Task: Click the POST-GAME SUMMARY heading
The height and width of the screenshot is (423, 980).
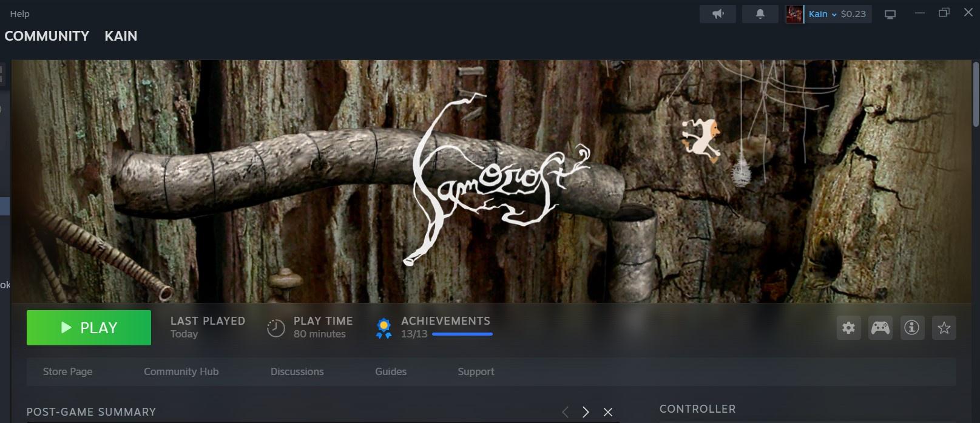Action: click(91, 412)
